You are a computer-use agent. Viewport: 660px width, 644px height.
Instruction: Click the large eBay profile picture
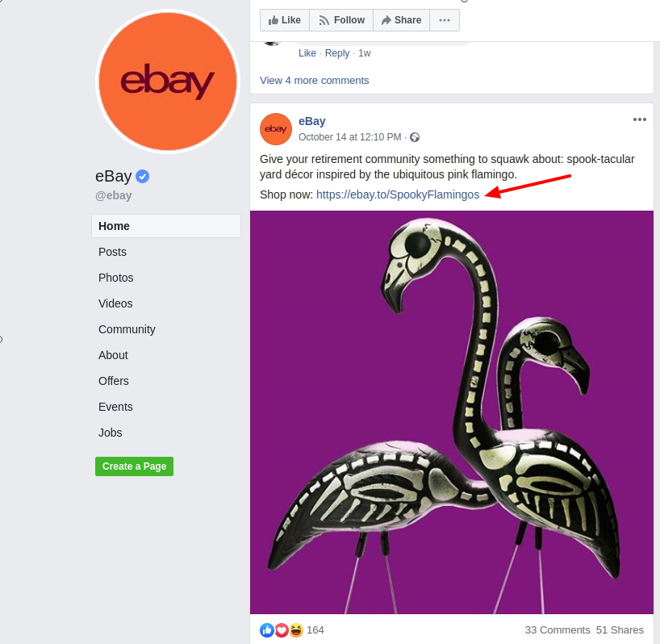coord(168,82)
